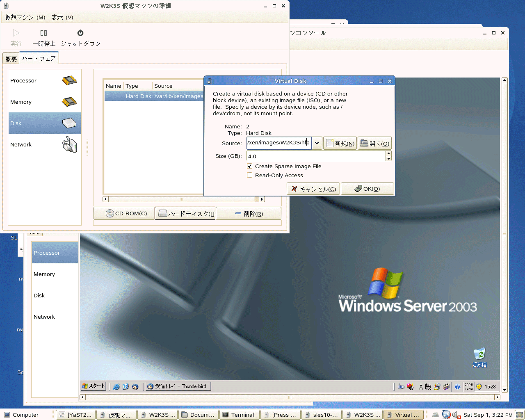The width and height of the screenshot is (525, 420).
Task: Click the volume speaker tray icon
Action: [456, 415]
